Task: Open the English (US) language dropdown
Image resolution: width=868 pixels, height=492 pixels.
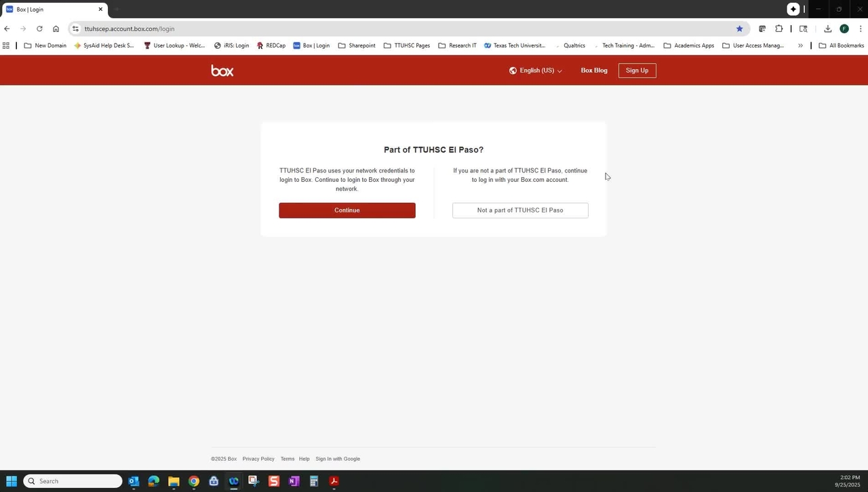Action: click(536, 71)
